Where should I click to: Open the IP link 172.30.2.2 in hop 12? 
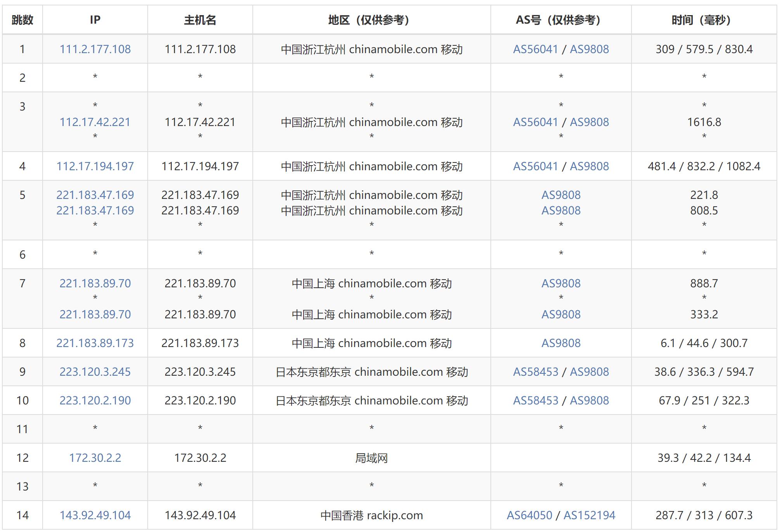pos(95,458)
